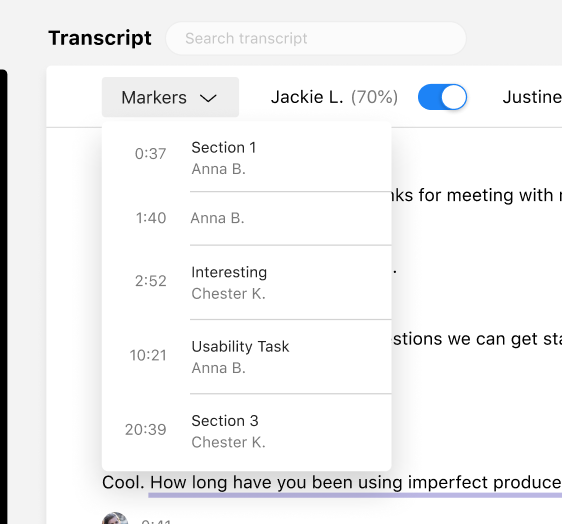
Task: Click the Jackie L. 70% talk percentage
Action: (x=374, y=97)
